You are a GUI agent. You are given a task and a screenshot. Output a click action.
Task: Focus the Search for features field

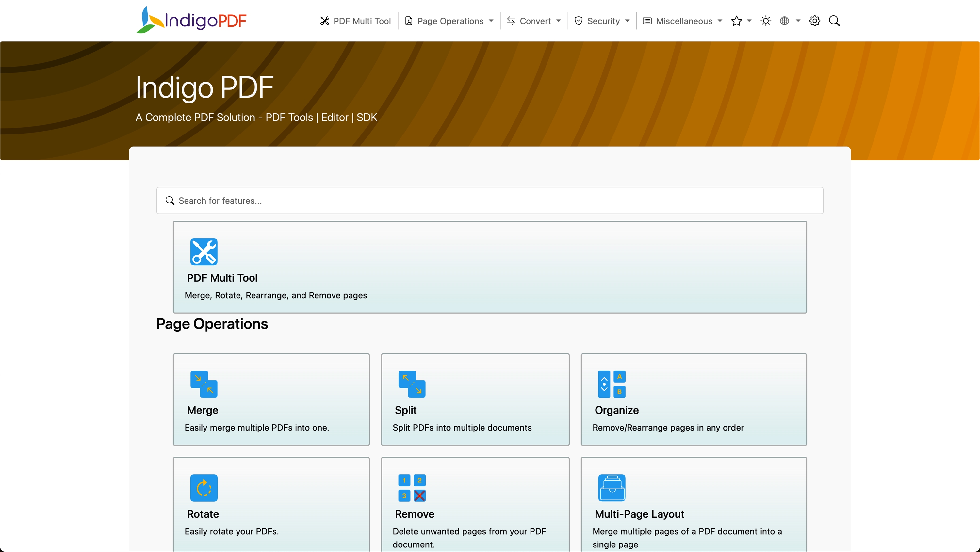tap(490, 201)
